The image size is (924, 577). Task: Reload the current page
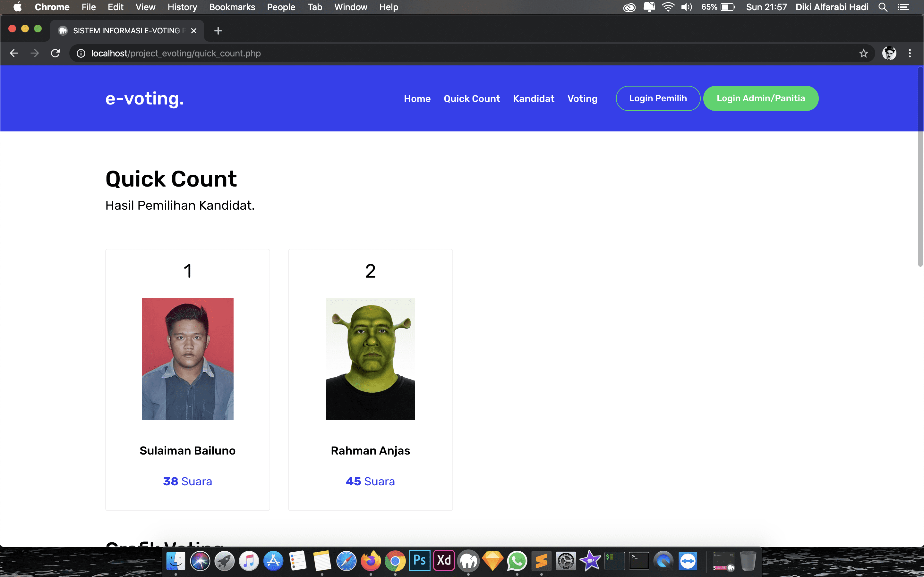coord(56,54)
